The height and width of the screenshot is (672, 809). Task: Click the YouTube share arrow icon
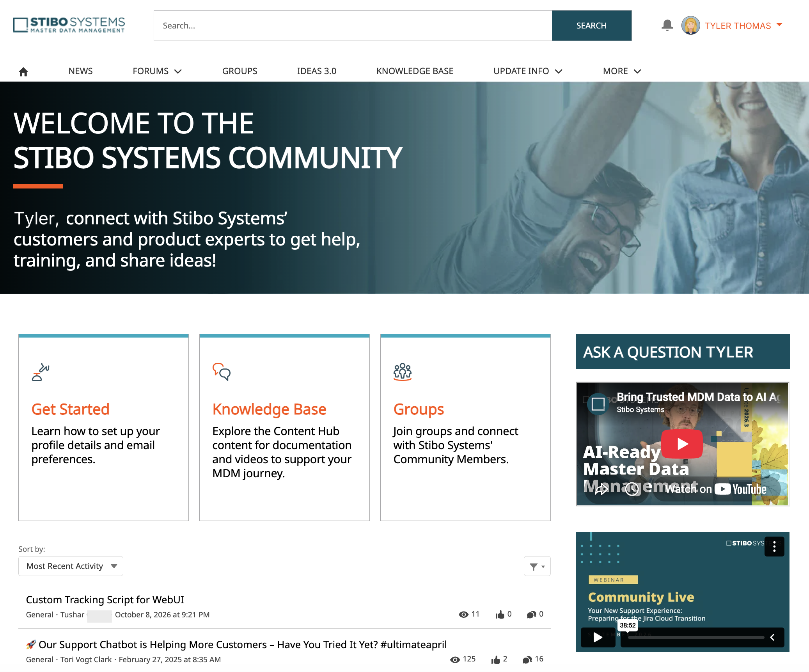click(601, 489)
